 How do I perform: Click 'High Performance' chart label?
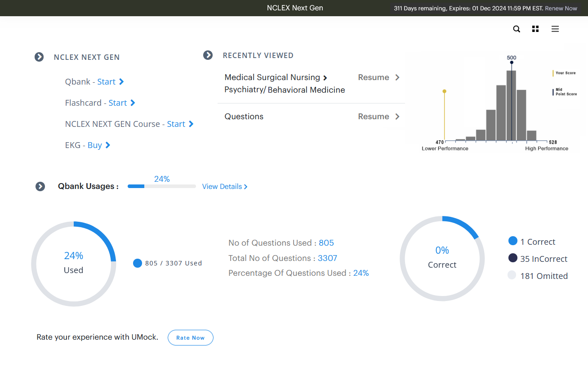coord(547,148)
